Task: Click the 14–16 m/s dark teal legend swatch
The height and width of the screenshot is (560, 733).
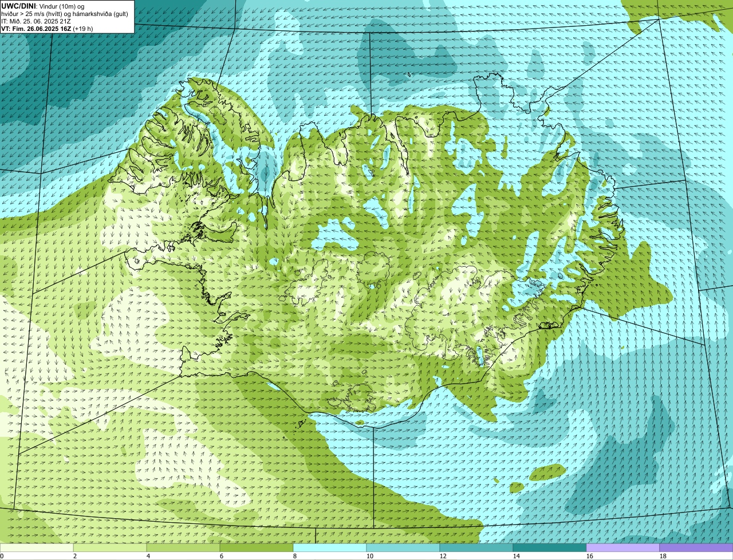Action: [550, 547]
